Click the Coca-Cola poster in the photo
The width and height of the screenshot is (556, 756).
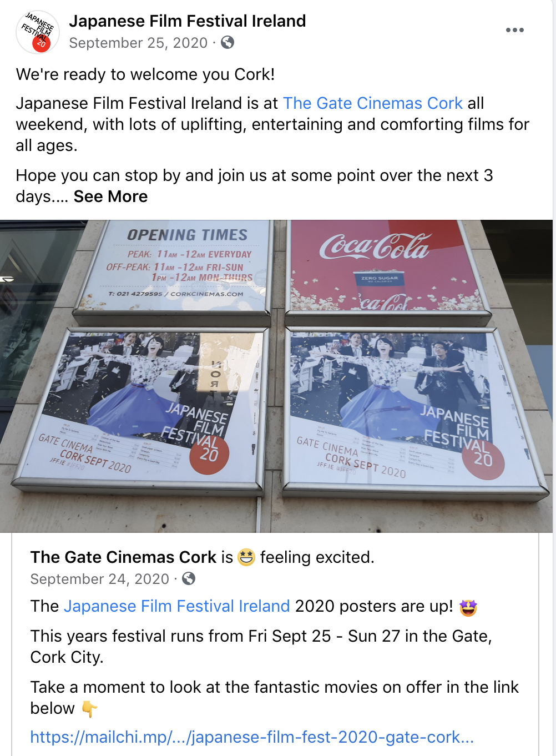tap(388, 266)
